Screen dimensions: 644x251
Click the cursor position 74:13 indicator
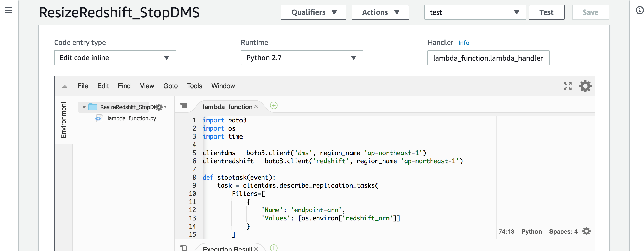[x=506, y=231]
